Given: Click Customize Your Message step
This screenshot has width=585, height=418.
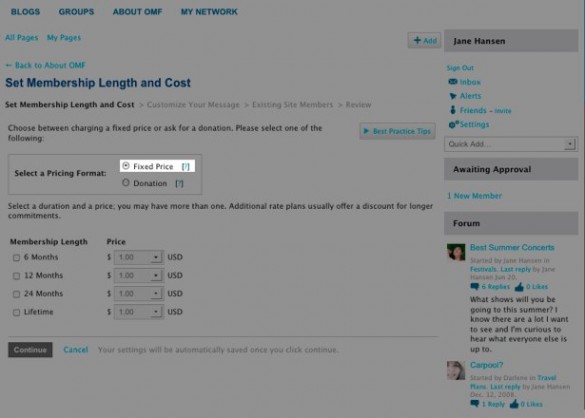Looking at the screenshot, I should (x=193, y=105).
